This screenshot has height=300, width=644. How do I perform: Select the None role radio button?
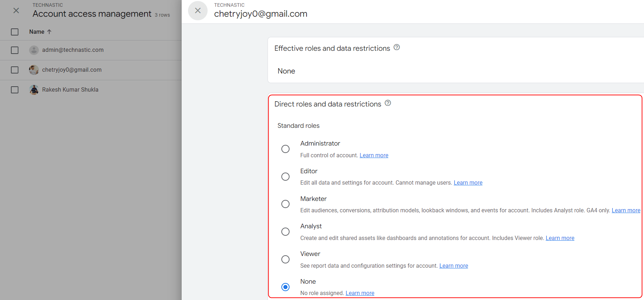tap(285, 287)
